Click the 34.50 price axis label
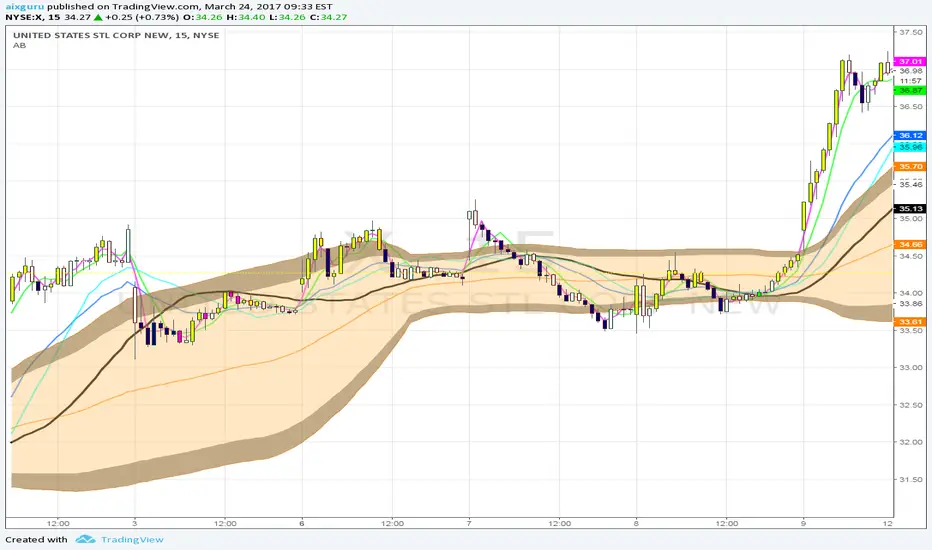This screenshot has height=550, width=932. coord(911,256)
